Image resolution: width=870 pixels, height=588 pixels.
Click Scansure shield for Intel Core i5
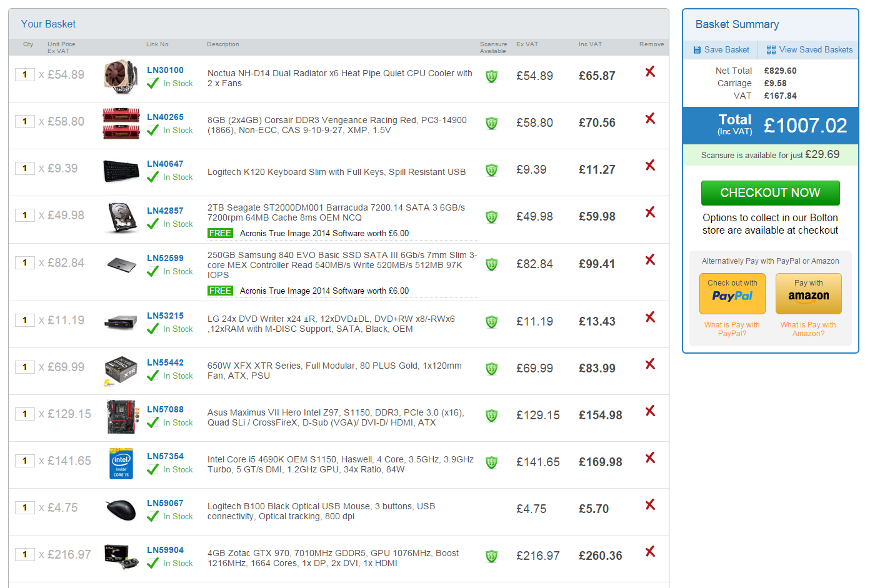pos(492,462)
